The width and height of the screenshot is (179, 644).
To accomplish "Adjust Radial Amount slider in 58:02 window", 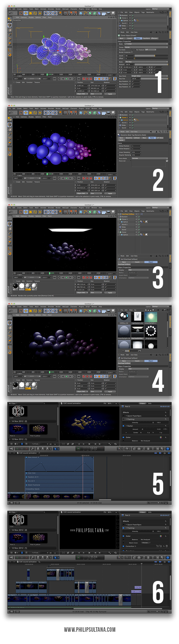I will pos(142,429).
